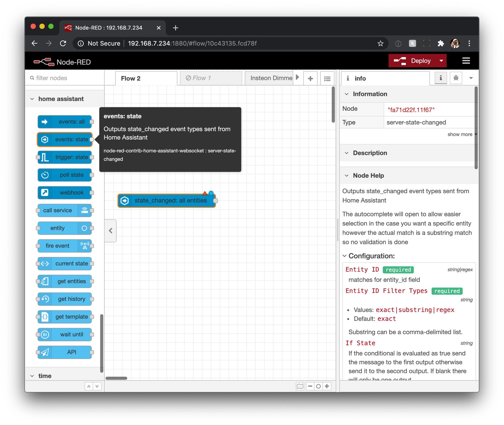
Task: Click the show more link
Action: 460,134
